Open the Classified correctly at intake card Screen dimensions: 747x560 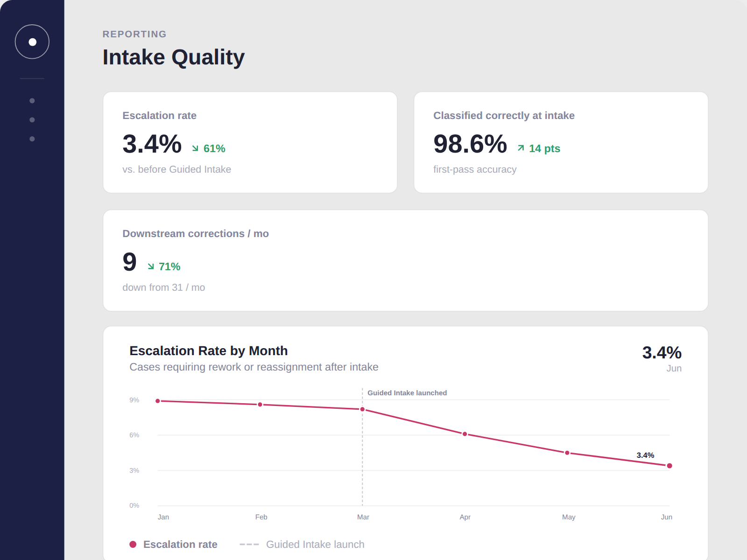(x=561, y=142)
